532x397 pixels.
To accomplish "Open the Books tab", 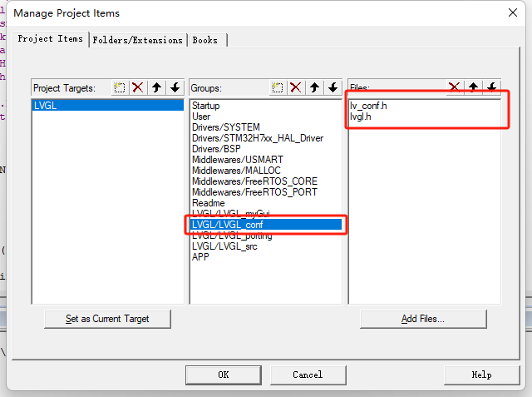I will pos(205,41).
